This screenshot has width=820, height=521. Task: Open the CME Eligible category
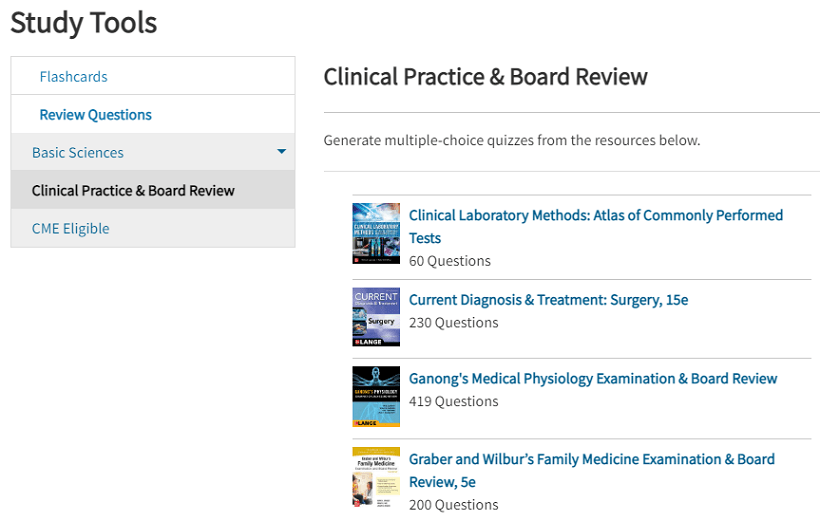click(x=71, y=229)
